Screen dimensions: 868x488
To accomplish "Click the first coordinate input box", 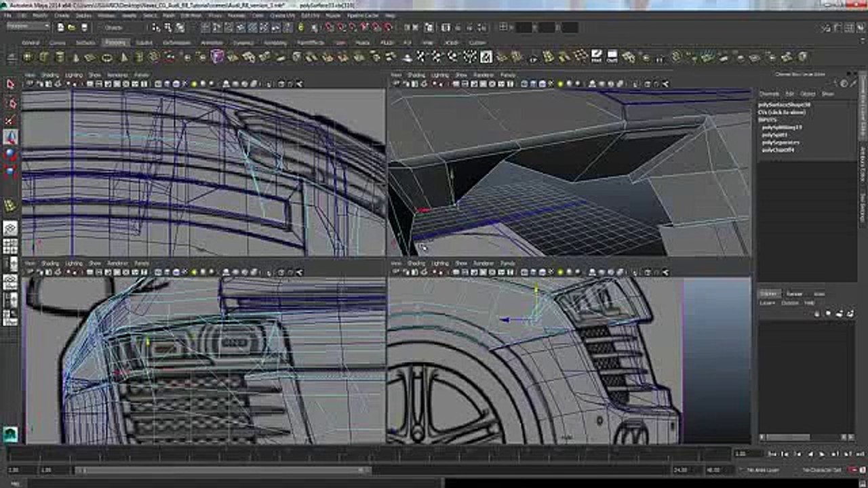I will coord(523,27).
